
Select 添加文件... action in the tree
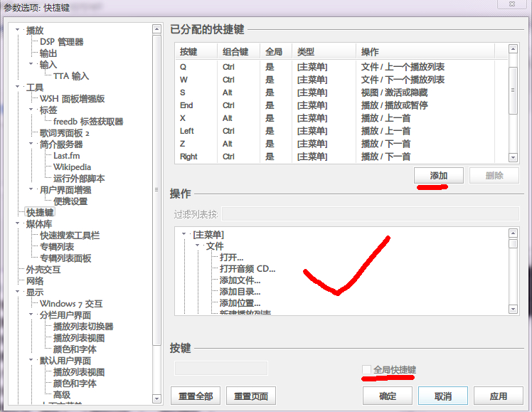click(x=240, y=280)
